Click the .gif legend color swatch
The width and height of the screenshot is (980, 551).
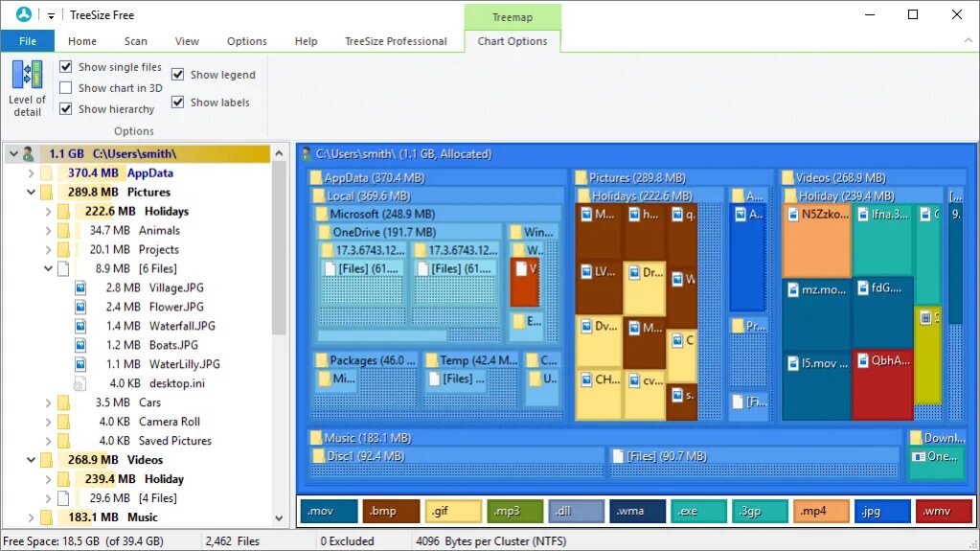[x=452, y=511]
